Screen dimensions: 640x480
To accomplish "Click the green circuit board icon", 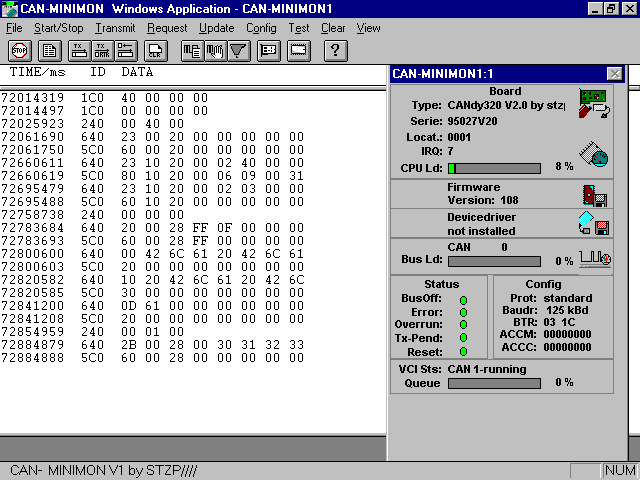I will point(594,104).
